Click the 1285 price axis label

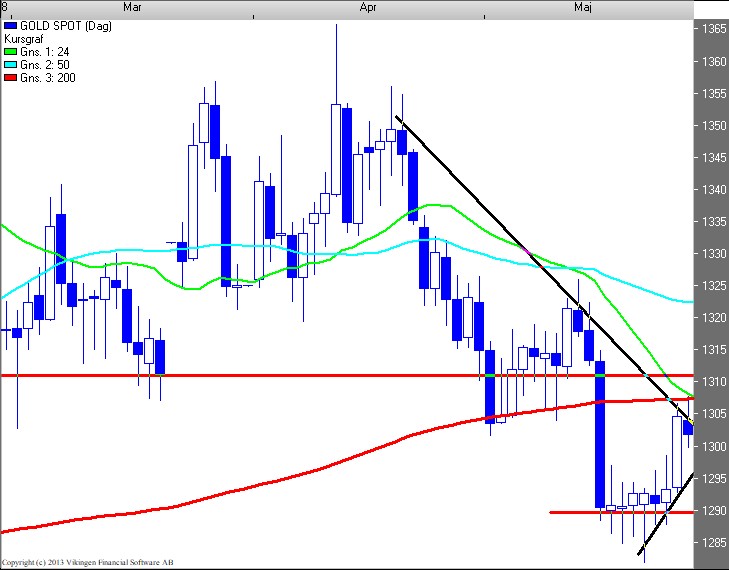pyautogui.click(x=714, y=542)
